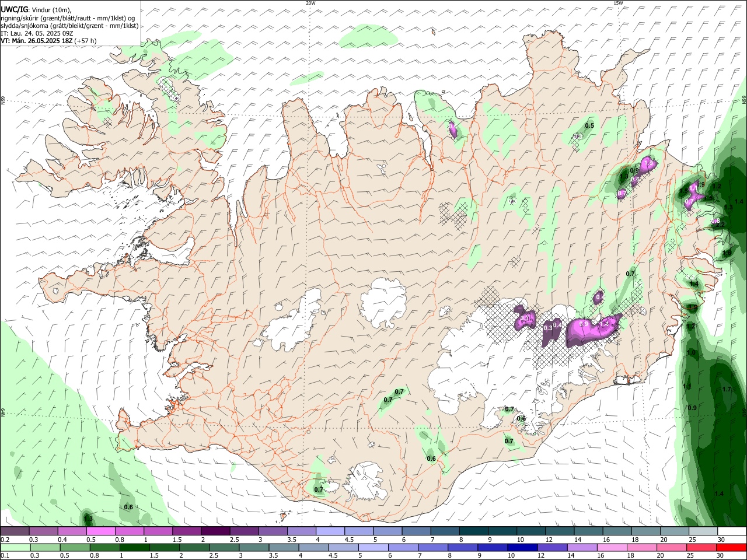The height and width of the screenshot is (560, 747).
Task: Click lower legend red swatch between 25 and 30
Action: (701, 548)
